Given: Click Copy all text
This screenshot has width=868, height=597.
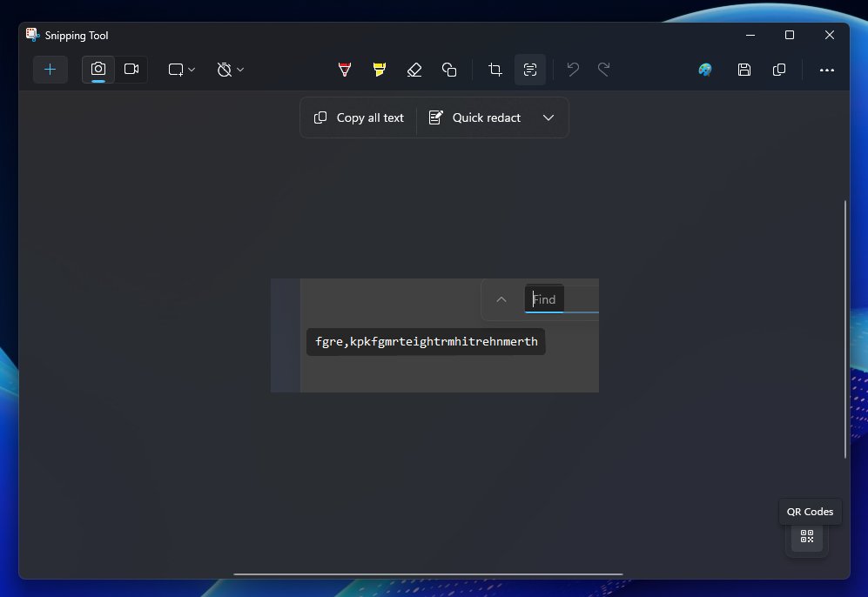Looking at the screenshot, I should pos(359,117).
